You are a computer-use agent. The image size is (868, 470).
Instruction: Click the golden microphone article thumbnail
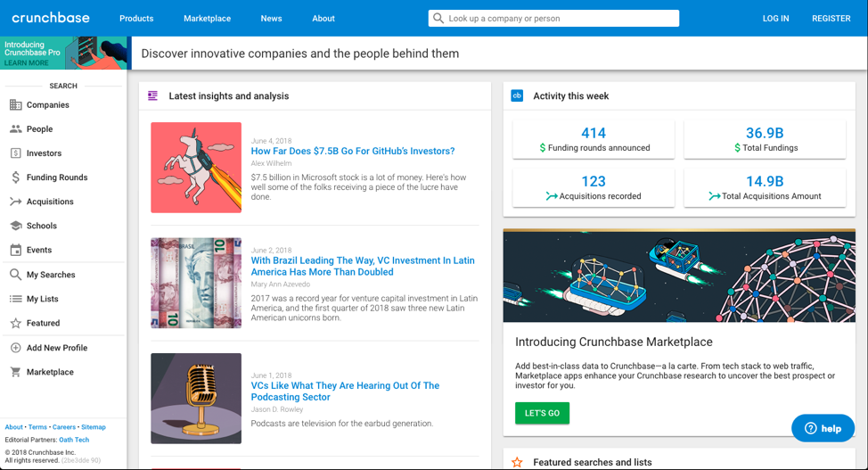point(196,398)
